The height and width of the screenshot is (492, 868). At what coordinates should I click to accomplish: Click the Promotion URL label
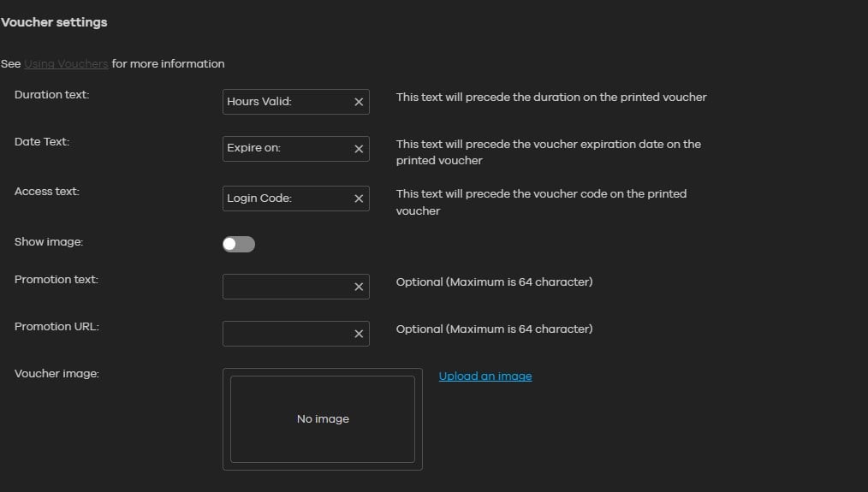tap(56, 326)
